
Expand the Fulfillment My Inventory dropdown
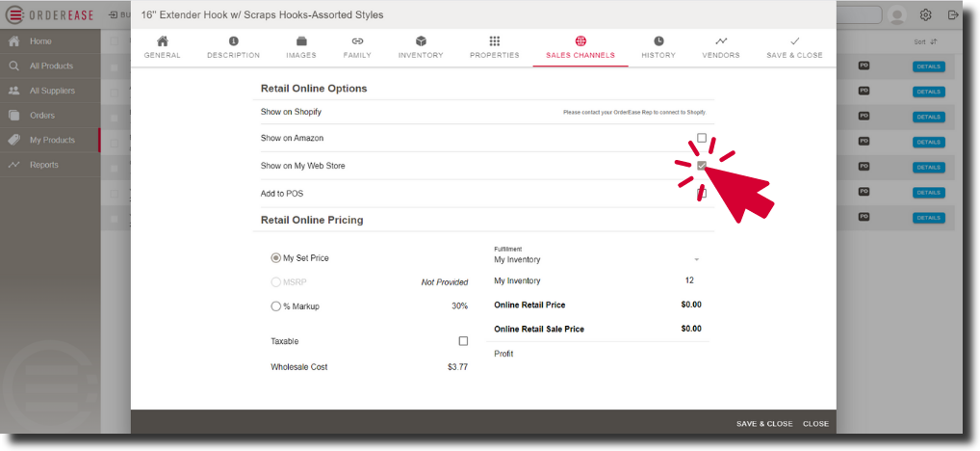pyautogui.click(x=597, y=259)
